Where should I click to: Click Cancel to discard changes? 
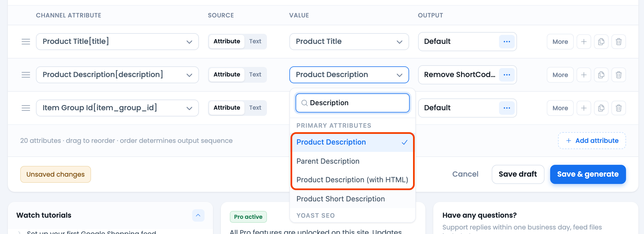465,174
